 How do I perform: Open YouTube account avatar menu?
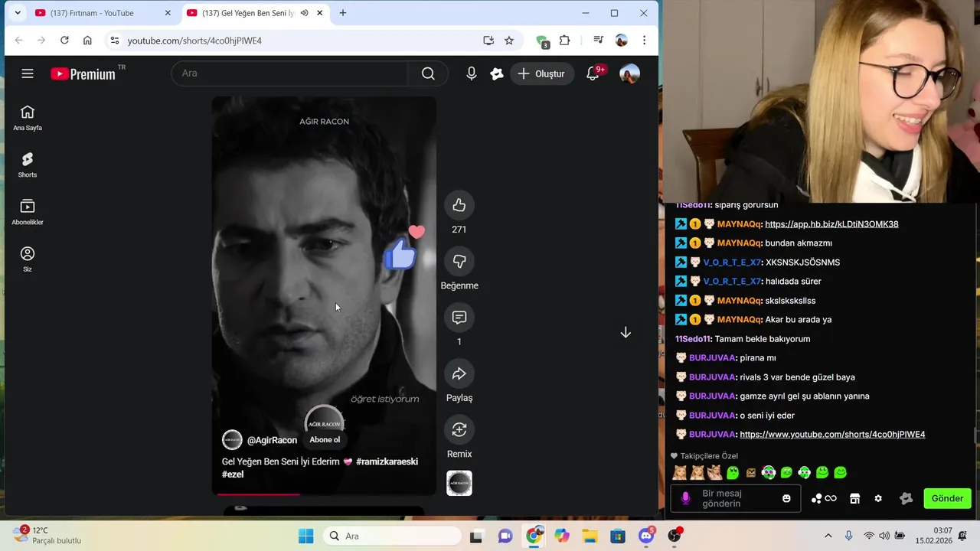click(x=629, y=73)
